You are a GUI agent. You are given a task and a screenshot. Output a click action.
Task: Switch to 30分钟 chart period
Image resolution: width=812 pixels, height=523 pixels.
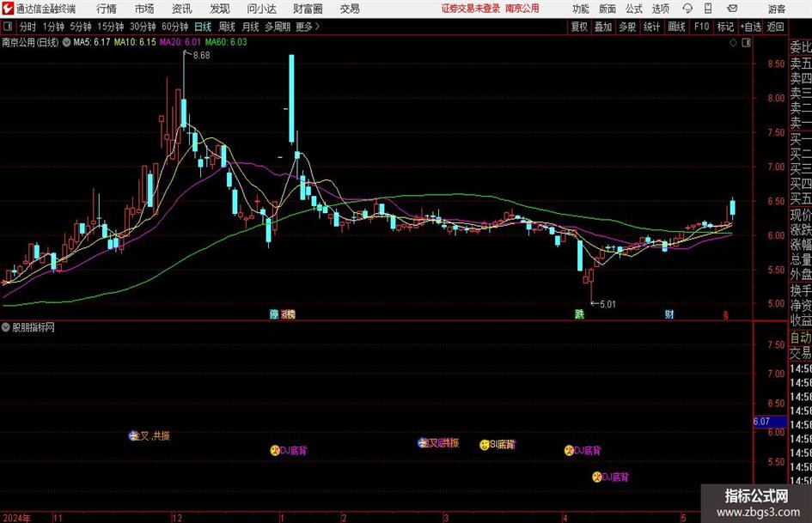pos(143,27)
